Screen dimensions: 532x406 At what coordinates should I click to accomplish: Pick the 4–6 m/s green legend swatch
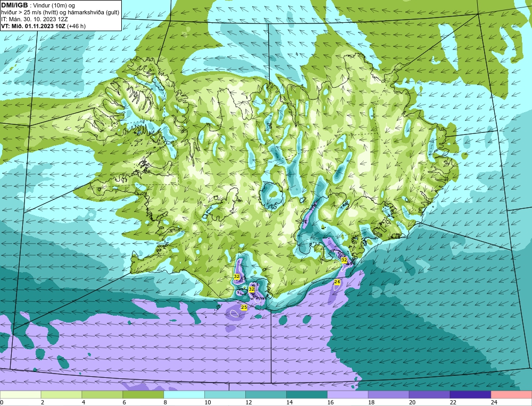pos(102,395)
